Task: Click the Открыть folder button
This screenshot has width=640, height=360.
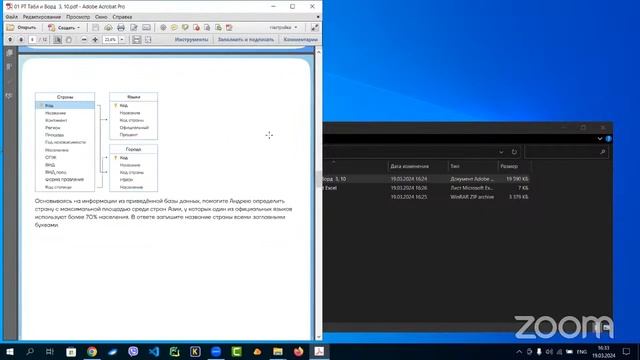Action: tap(22, 28)
